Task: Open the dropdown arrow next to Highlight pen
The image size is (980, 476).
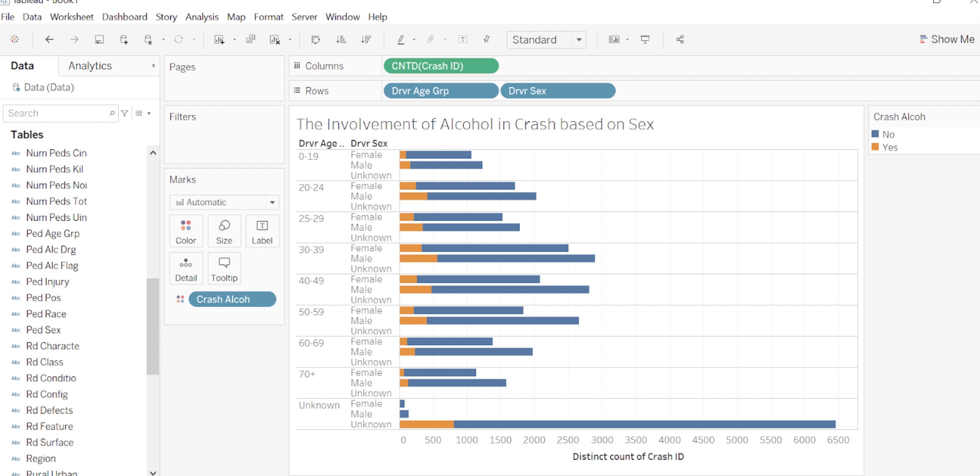Action: point(414,40)
